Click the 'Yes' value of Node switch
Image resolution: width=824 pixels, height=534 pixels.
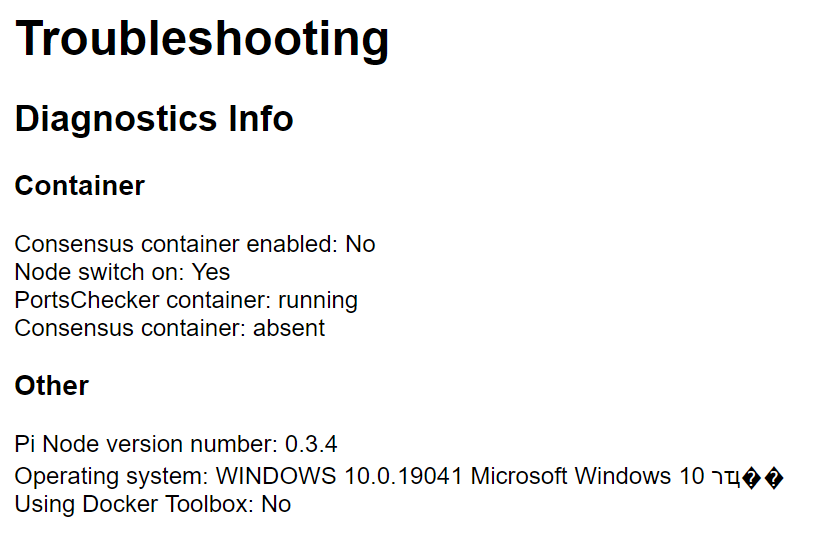click(211, 272)
